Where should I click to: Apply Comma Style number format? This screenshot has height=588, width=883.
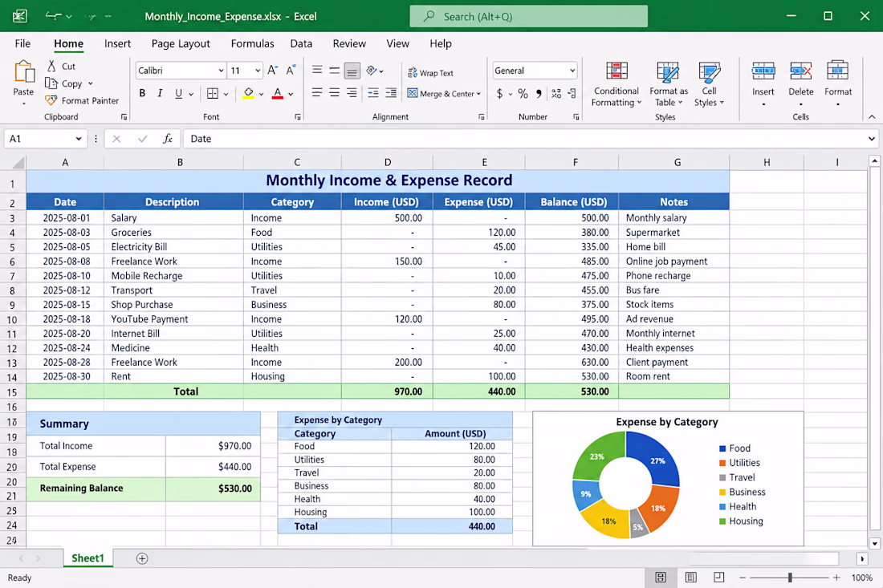point(539,93)
